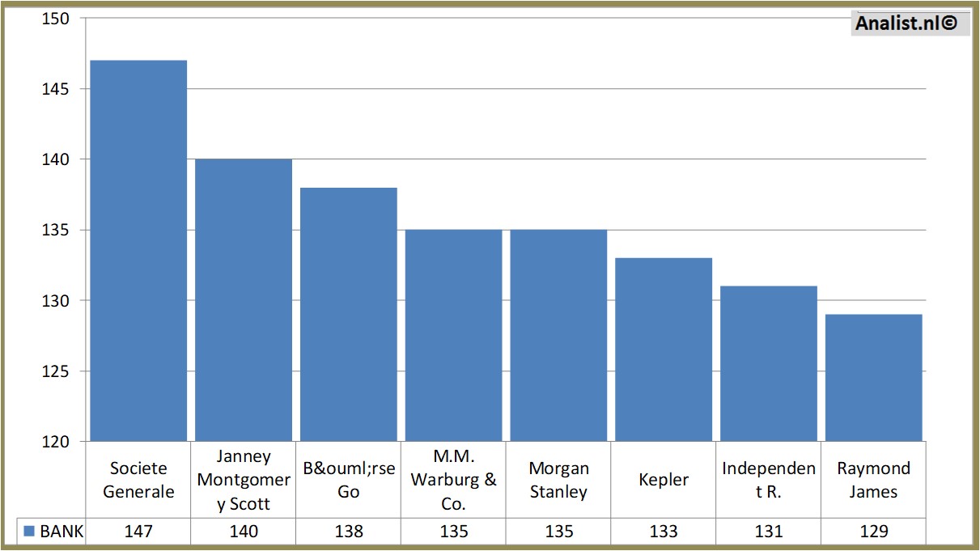The width and height of the screenshot is (980, 551).
Task: Select the Morgan Stanley bar
Action: click(x=558, y=336)
